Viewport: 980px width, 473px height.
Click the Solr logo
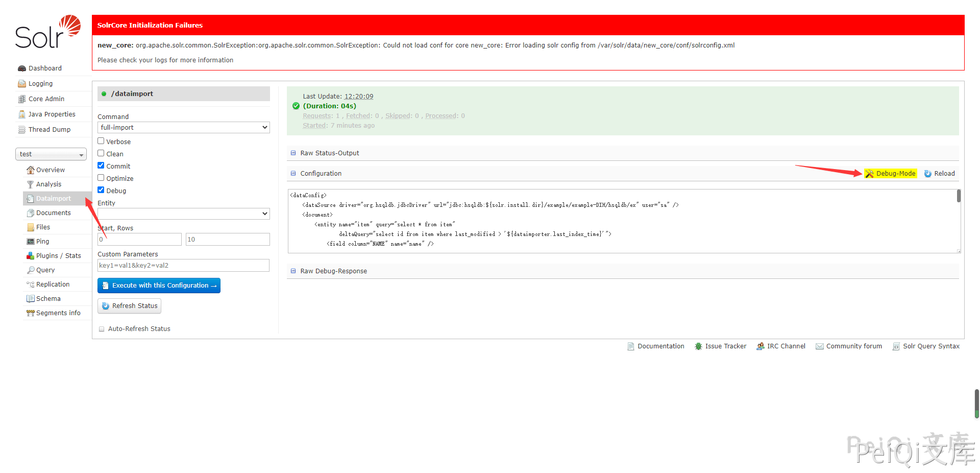click(x=48, y=32)
